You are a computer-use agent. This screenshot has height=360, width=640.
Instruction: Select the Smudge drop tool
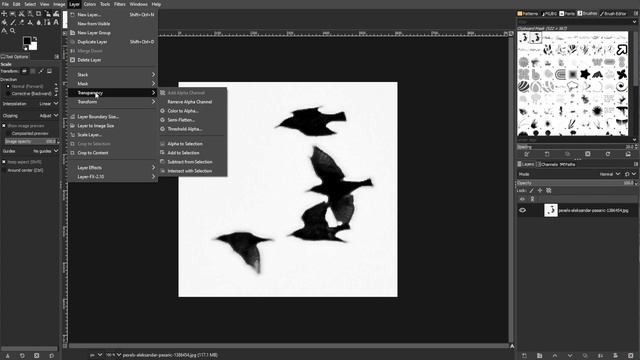(39, 22)
